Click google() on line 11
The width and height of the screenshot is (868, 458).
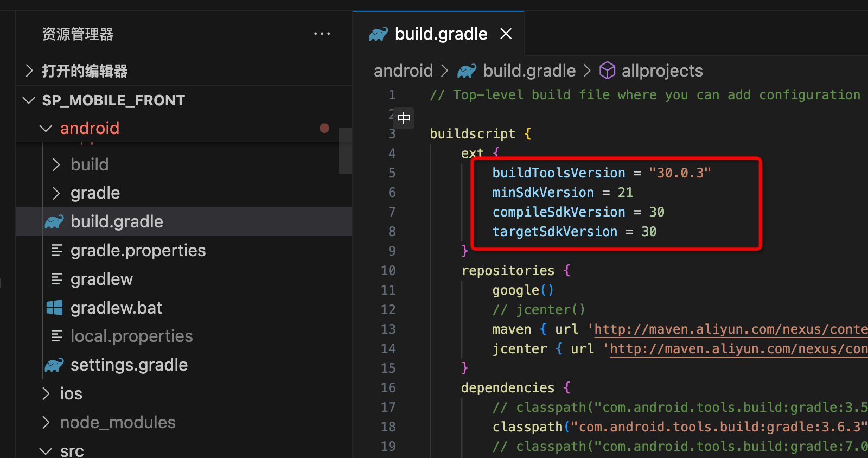pos(523,290)
